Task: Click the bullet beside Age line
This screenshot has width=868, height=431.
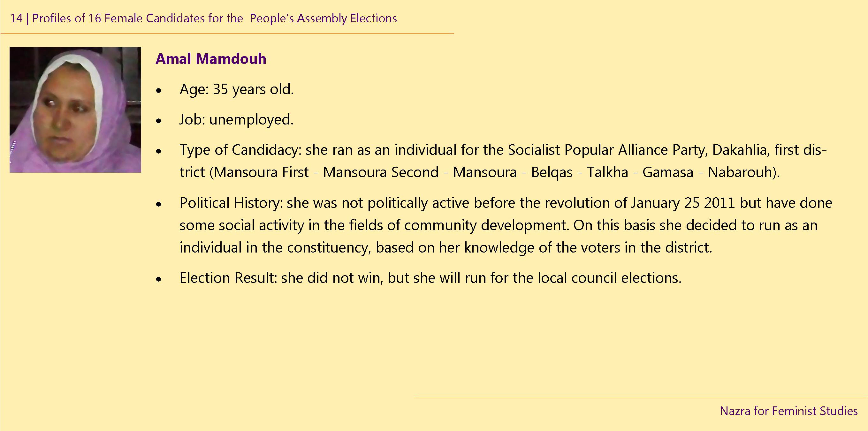Action: click(x=159, y=91)
